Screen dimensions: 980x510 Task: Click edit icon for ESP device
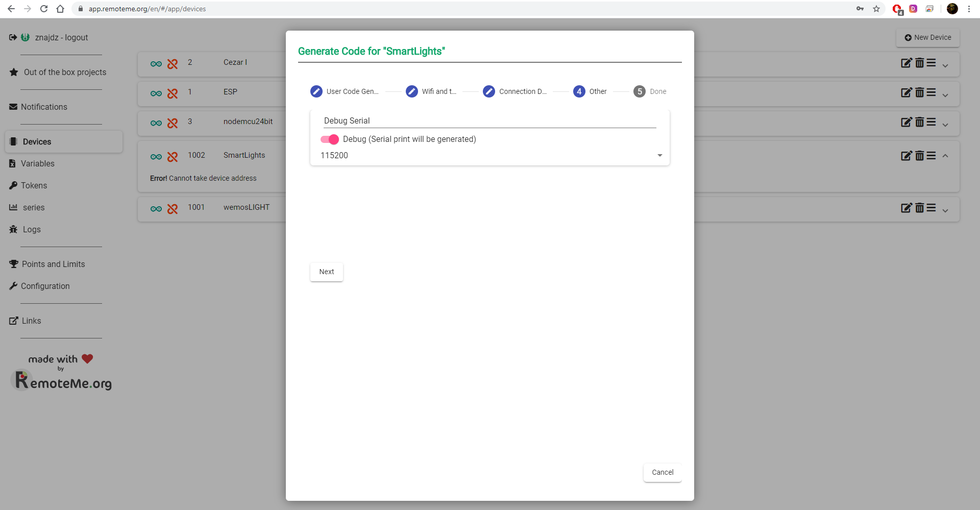pos(906,92)
